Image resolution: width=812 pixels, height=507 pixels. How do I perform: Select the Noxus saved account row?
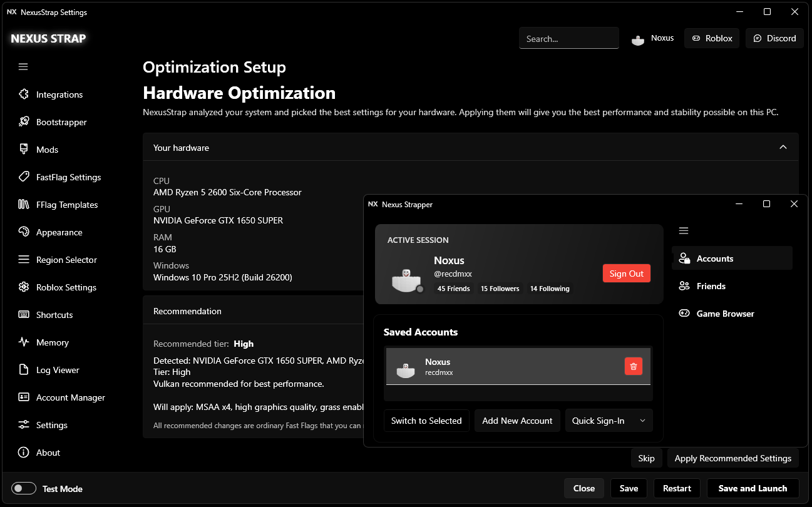coord(518,366)
